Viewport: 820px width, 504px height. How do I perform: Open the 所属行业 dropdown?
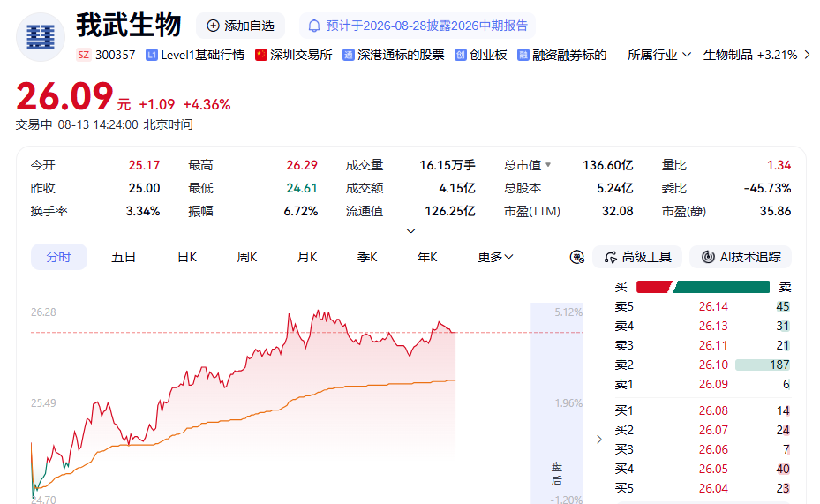click(x=659, y=55)
